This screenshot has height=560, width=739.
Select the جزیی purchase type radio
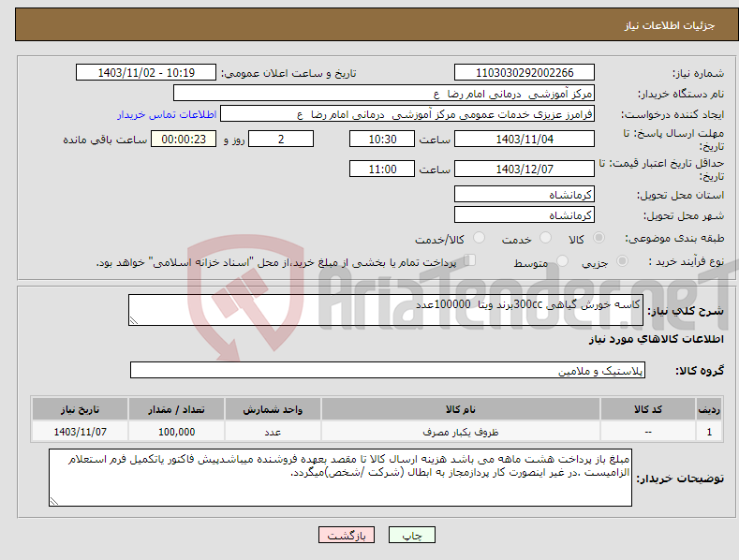pos(622,261)
